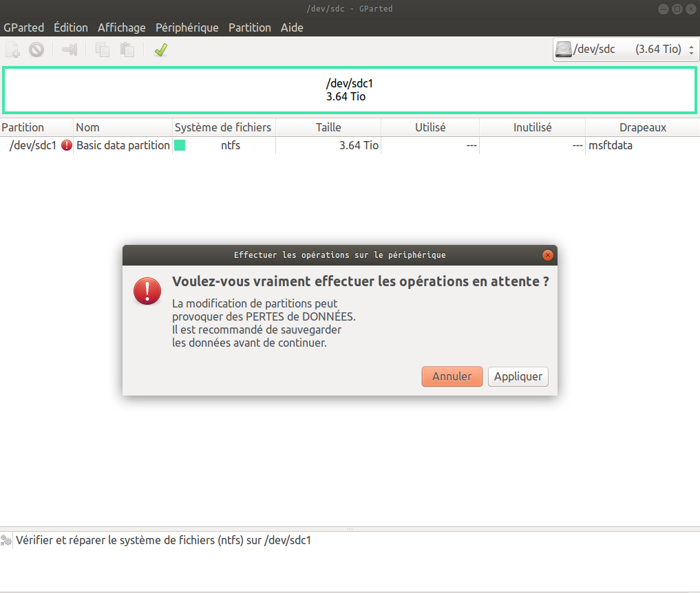Click the Drapeaux column header
This screenshot has height=593, width=700.
(x=642, y=128)
